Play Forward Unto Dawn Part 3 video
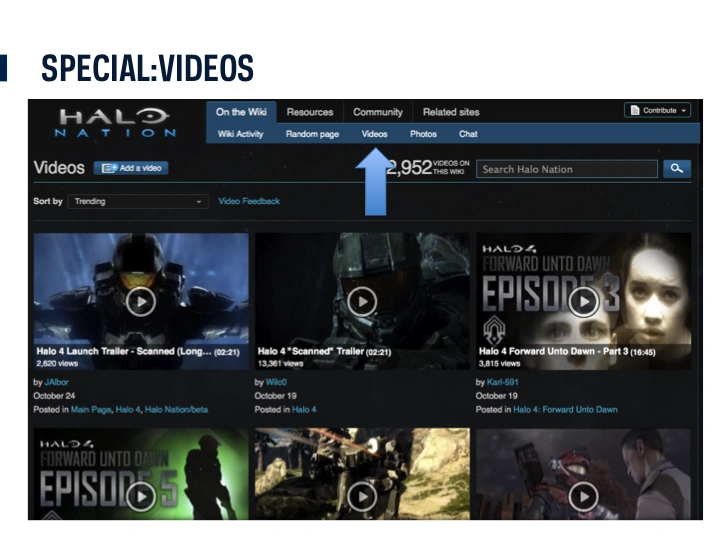 point(582,301)
